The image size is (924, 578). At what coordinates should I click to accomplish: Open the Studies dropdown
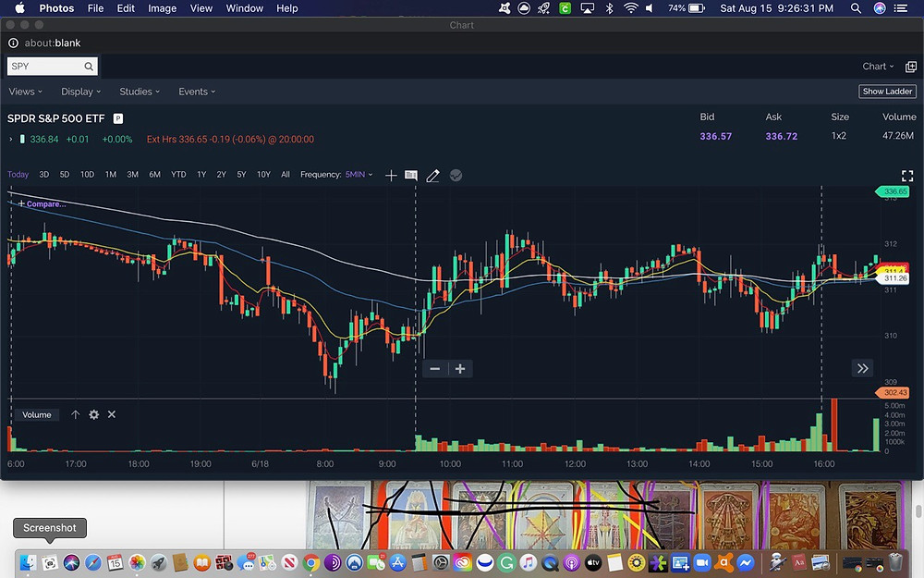pos(140,92)
